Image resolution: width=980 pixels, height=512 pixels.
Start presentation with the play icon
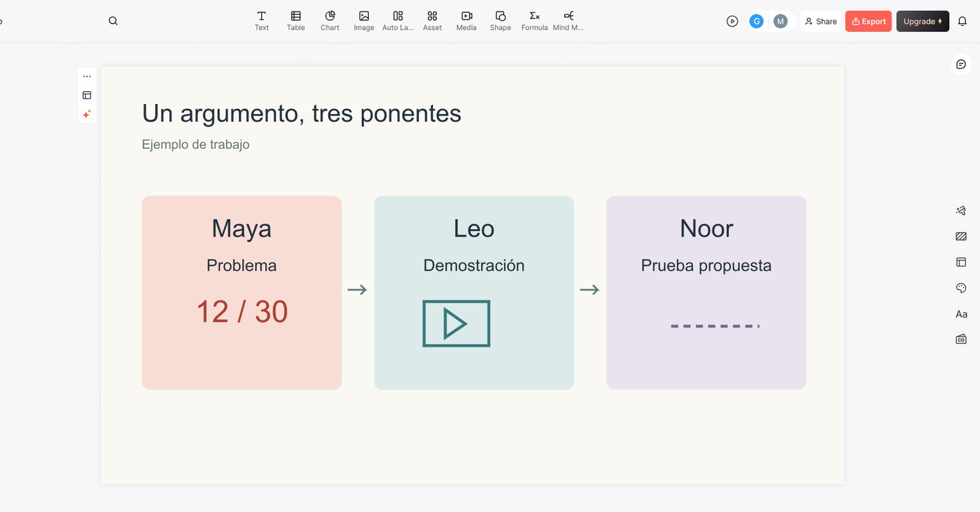(x=732, y=21)
